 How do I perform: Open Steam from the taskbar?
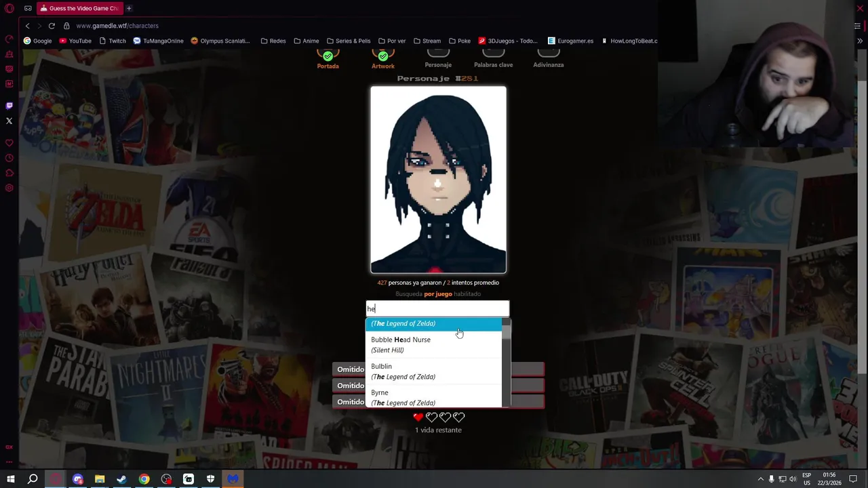(x=122, y=479)
